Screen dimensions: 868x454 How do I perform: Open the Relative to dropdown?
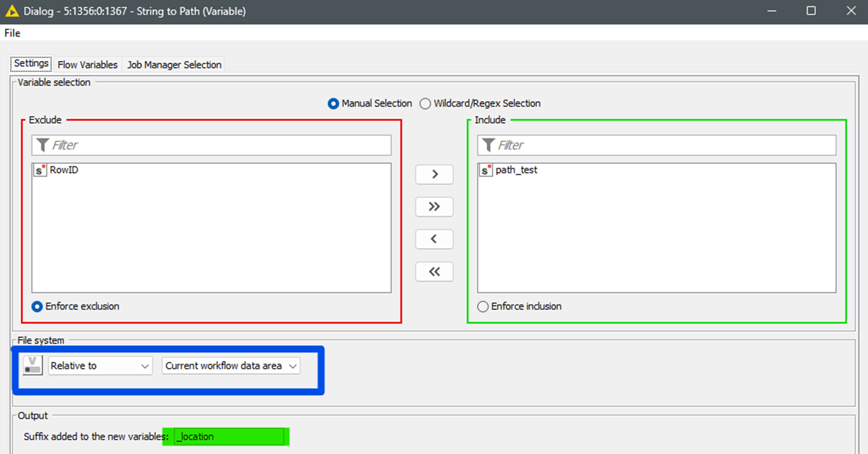(x=100, y=366)
